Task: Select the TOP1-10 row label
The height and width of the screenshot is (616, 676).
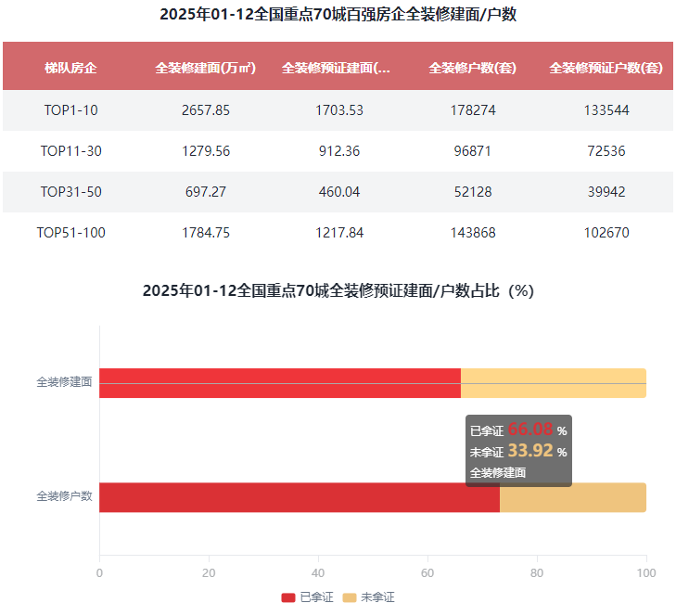Action: [x=70, y=110]
